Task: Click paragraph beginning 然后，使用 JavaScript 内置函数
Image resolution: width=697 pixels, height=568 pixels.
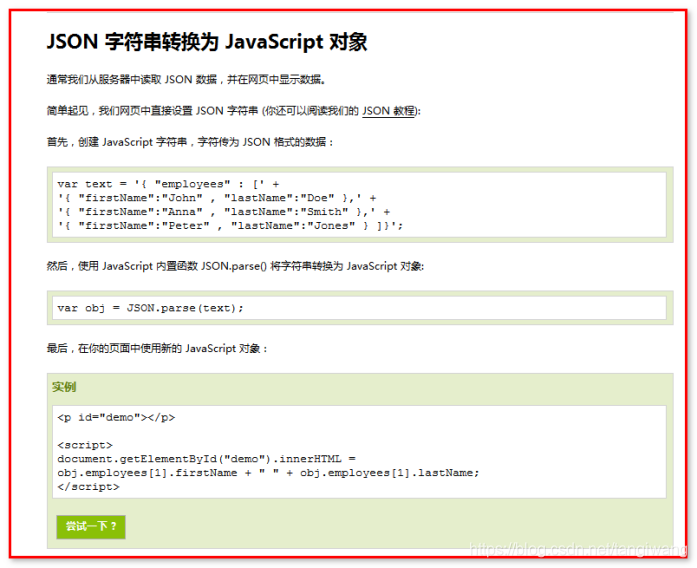Action: pyautogui.click(x=235, y=266)
